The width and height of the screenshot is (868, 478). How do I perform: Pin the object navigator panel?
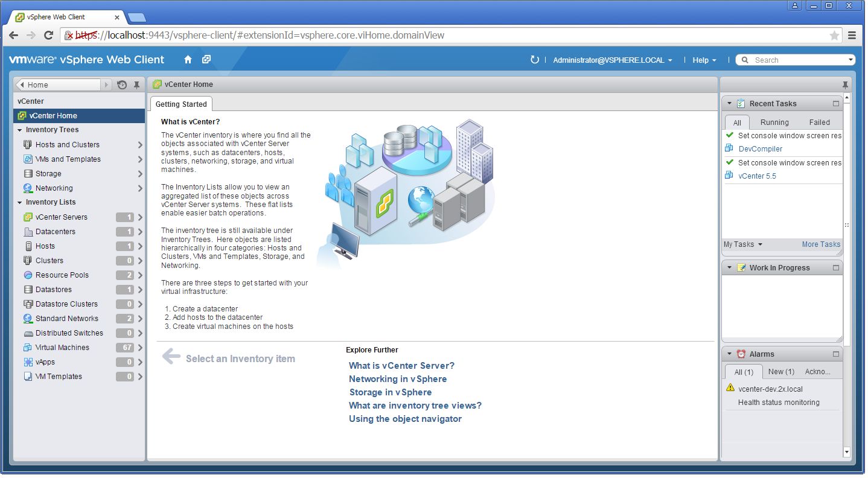coord(137,85)
